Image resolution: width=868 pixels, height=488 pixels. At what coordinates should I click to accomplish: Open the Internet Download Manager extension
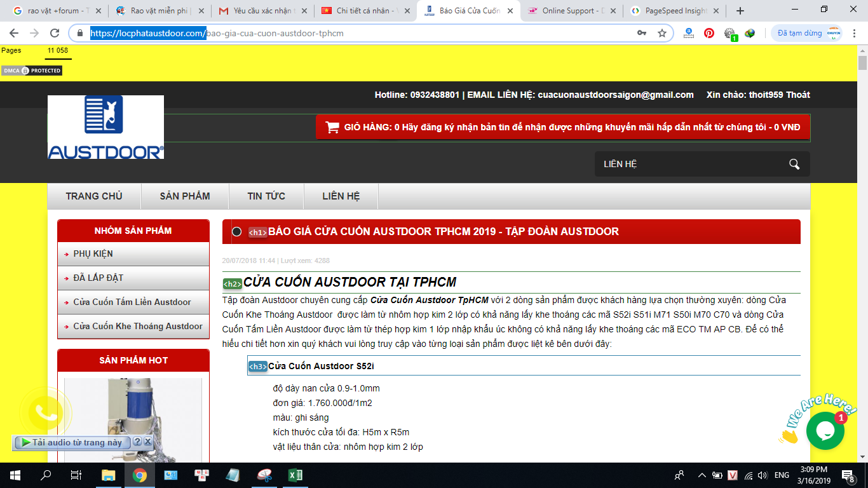coord(750,33)
